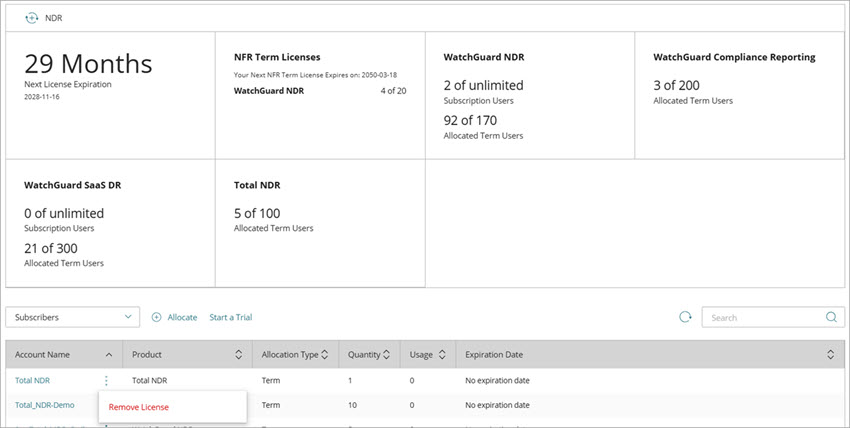Click the WatchGuard NDR card title

tap(484, 57)
